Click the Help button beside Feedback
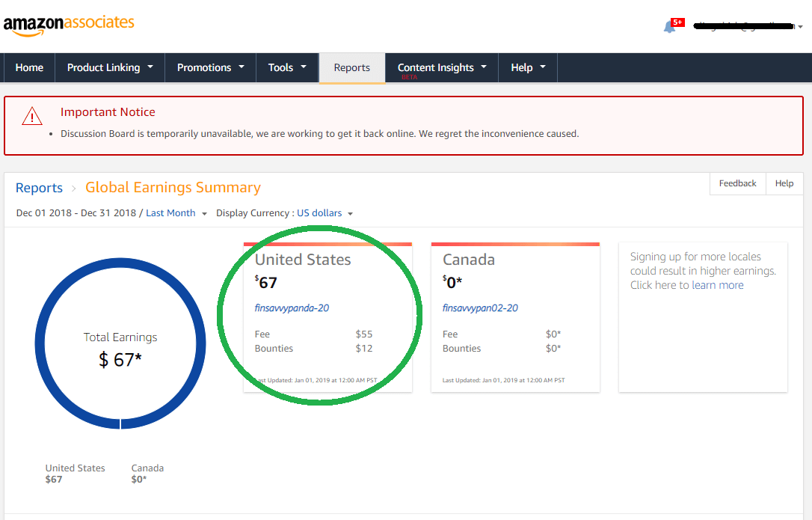This screenshot has width=812, height=520. pyautogui.click(x=784, y=183)
